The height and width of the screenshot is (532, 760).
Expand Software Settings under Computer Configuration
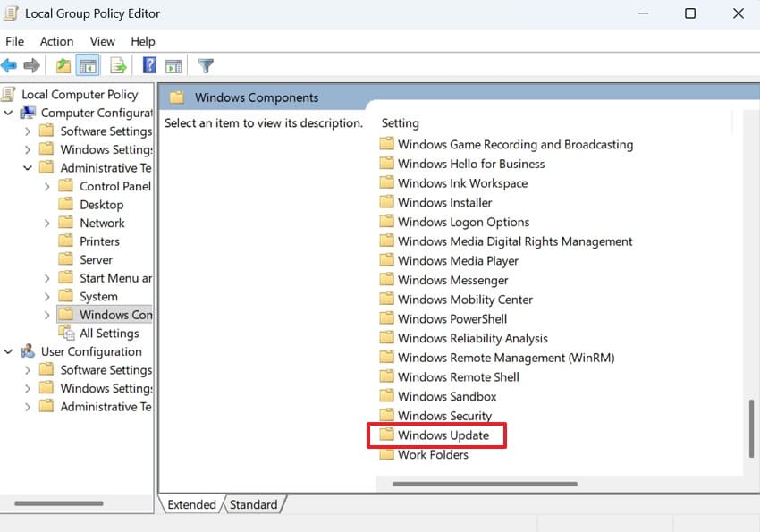point(28,131)
